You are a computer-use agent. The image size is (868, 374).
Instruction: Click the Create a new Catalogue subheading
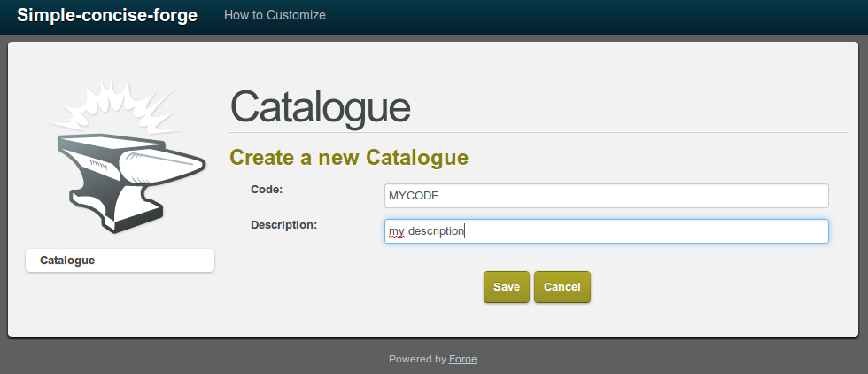(x=348, y=158)
